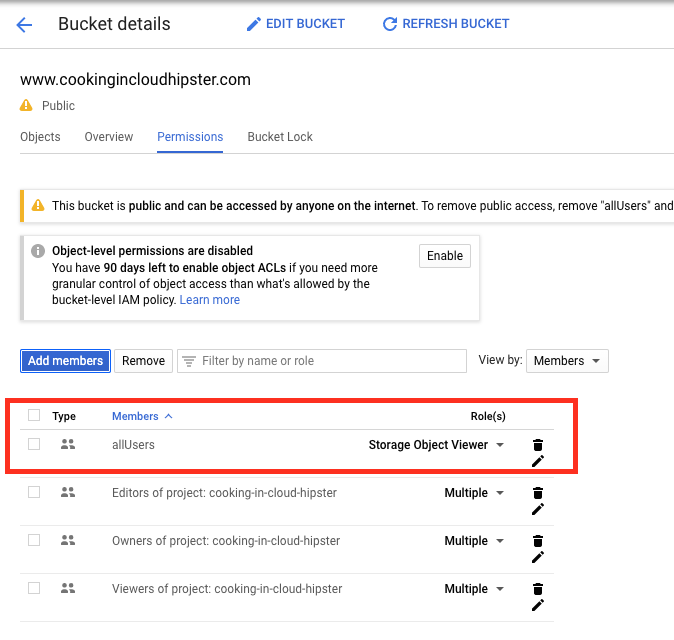Click the Type column header
Viewport: 674px width, 640px height.
pyautogui.click(x=64, y=416)
